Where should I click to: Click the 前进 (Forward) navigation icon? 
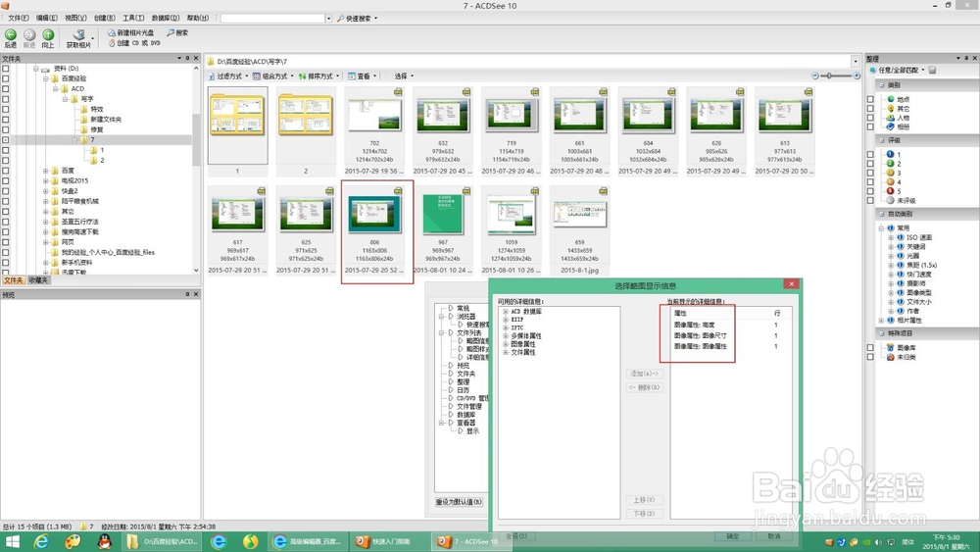click(x=29, y=35)
